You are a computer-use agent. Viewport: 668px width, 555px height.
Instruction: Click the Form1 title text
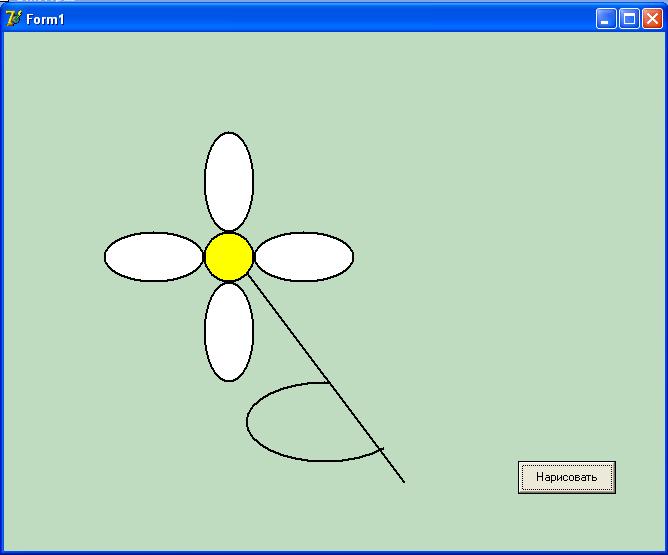pyautogui.click(x=45, y=20)
